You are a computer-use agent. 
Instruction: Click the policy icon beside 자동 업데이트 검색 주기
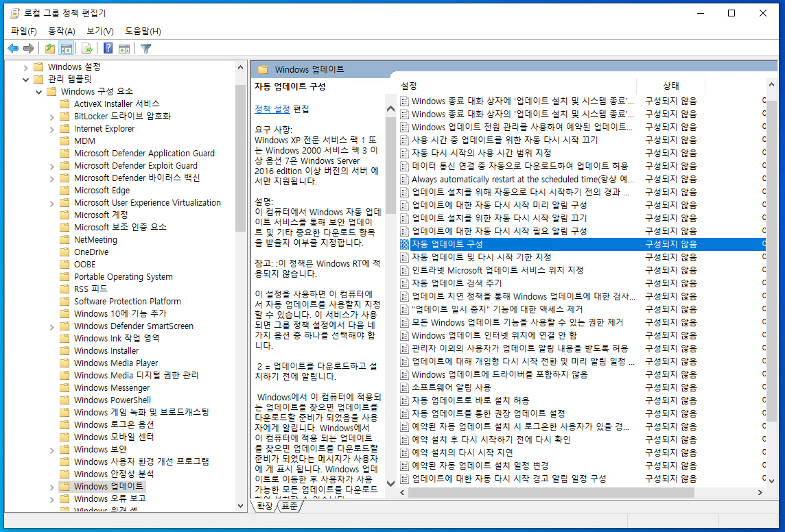coord(405,283)
